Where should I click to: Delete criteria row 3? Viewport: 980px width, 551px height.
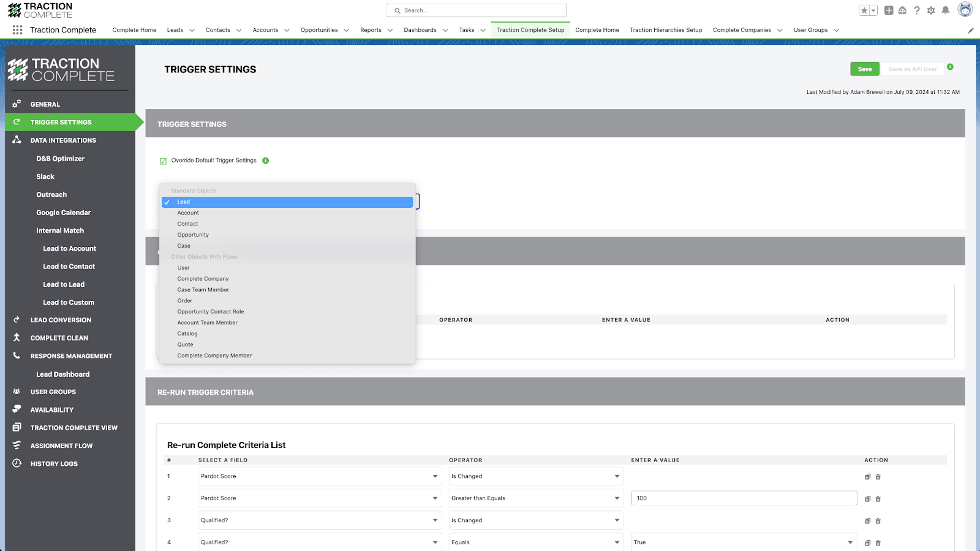click(x=878, y=521)
